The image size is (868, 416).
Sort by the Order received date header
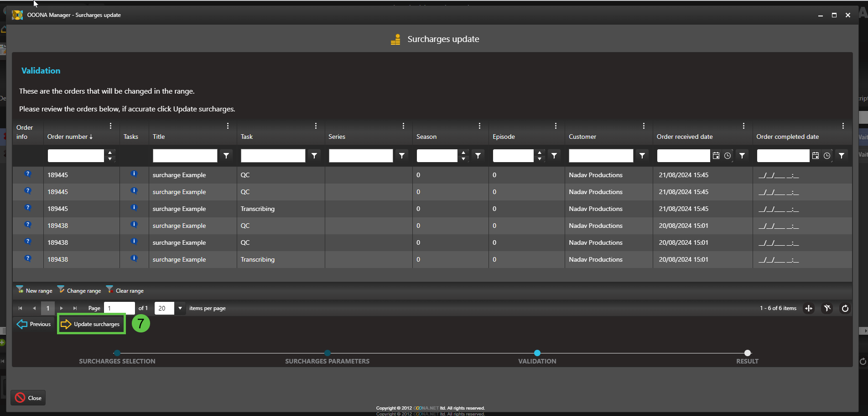[684, 137]
